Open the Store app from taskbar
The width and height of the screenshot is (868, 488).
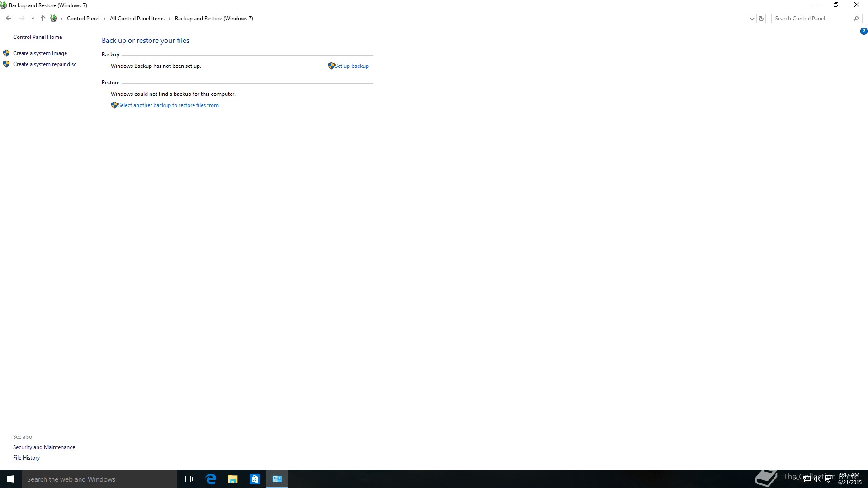(255, 479)
